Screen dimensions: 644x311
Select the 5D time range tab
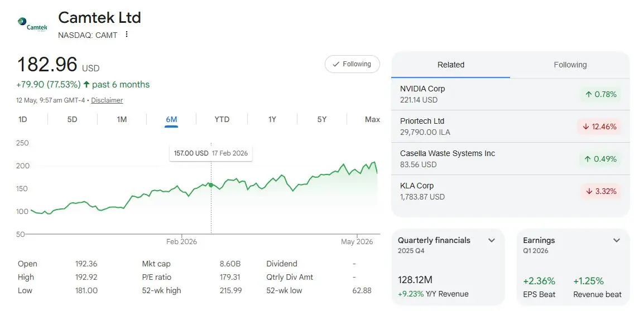point(73,119)
